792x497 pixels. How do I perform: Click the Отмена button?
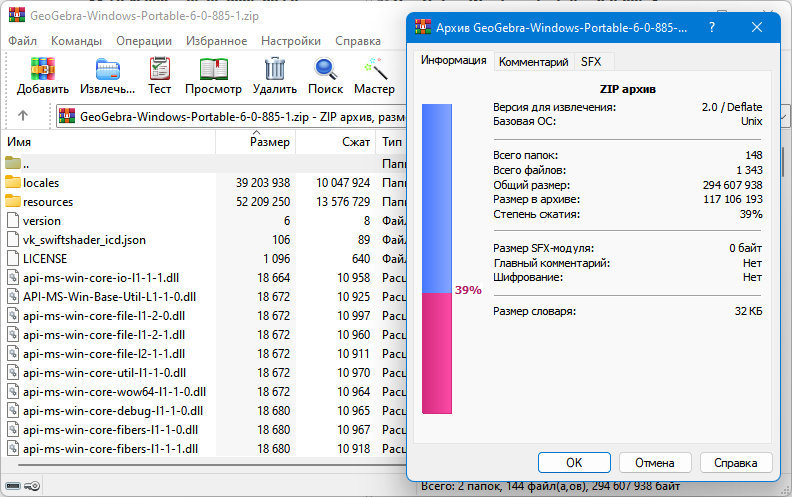tap(655, 462)
